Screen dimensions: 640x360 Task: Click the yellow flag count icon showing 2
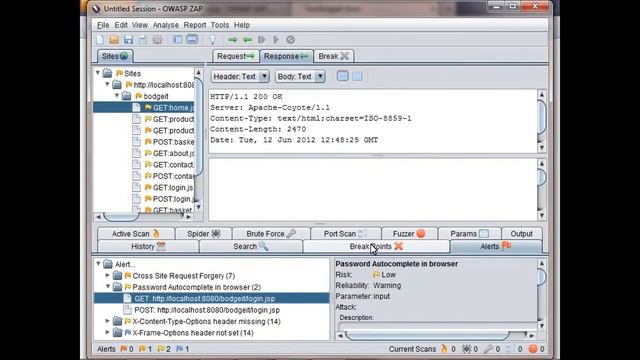[x=161, y=349]
